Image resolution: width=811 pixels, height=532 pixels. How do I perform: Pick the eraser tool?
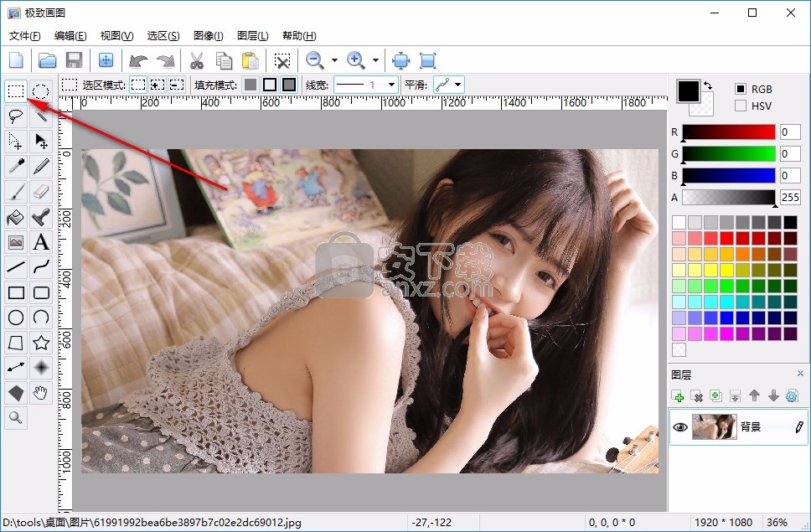click(41, 191)
